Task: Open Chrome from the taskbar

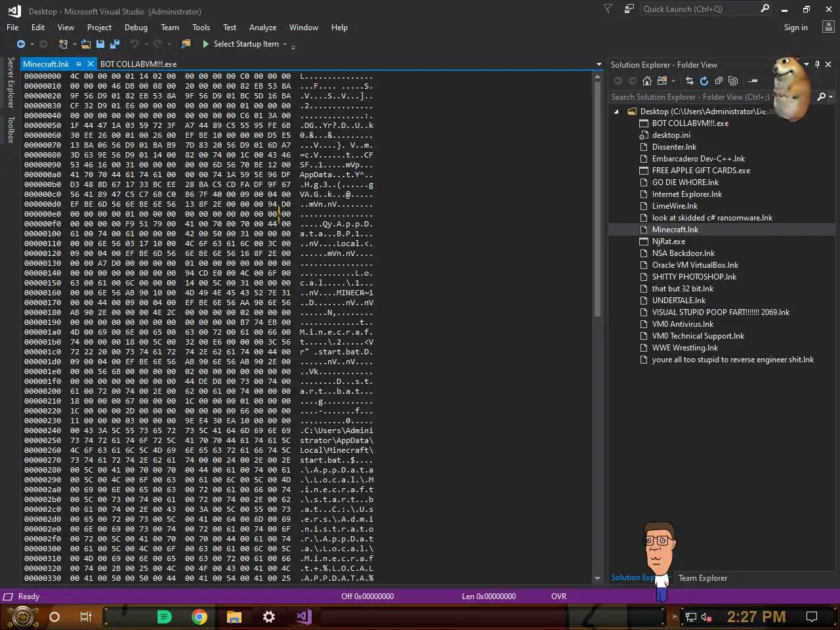Action: [x=199, y=617]
